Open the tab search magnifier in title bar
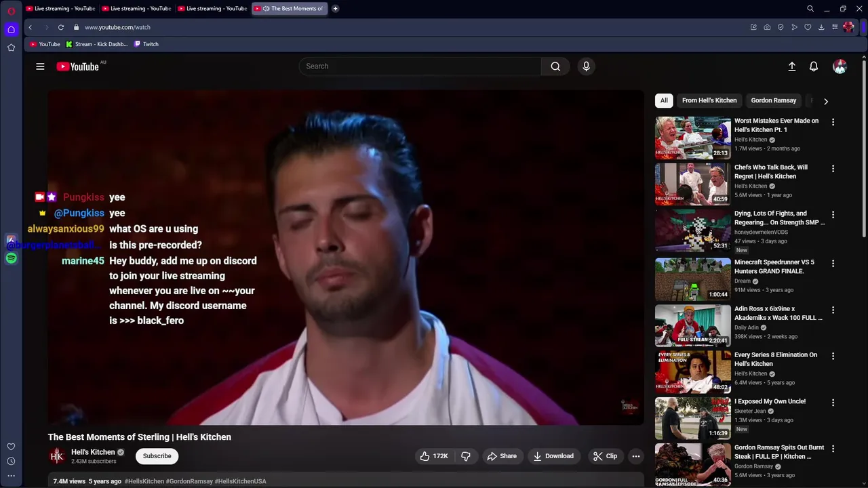Image resolution: width=868 pixels, height=488 pixels. tap(810, 9)
